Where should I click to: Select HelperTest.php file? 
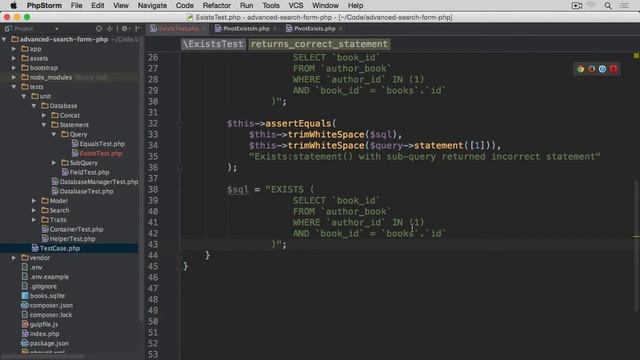(72, 239)
